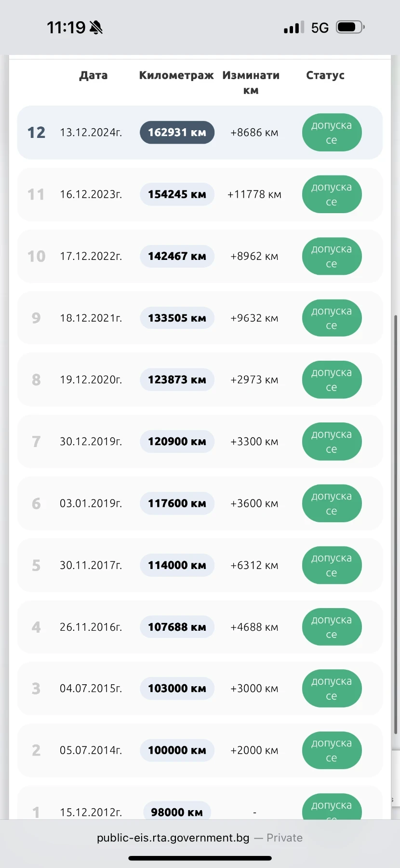
Task: Select the row dated 18.12.2021г.
Action: point(200,318)
